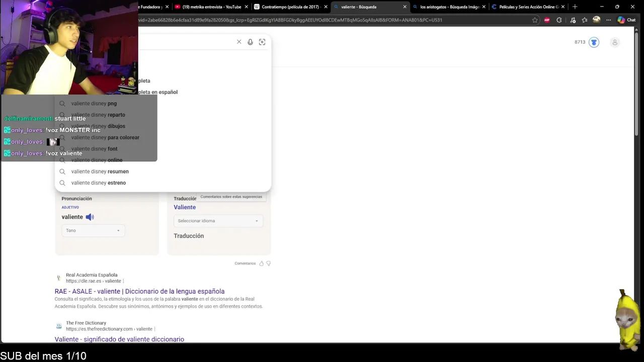Viewport: 644px width, 362px height.
Task: Open the browser extensions puzzle icon
Action: [x=559, y=20]
